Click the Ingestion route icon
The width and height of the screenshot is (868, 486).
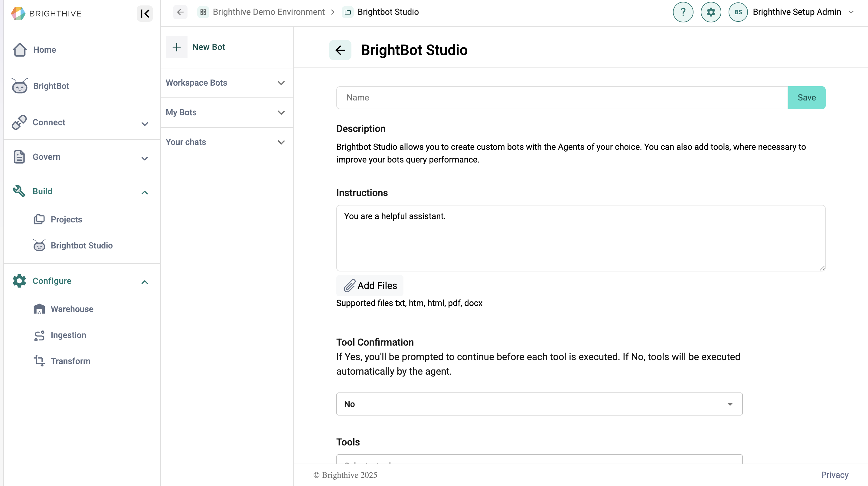(39, 335)
